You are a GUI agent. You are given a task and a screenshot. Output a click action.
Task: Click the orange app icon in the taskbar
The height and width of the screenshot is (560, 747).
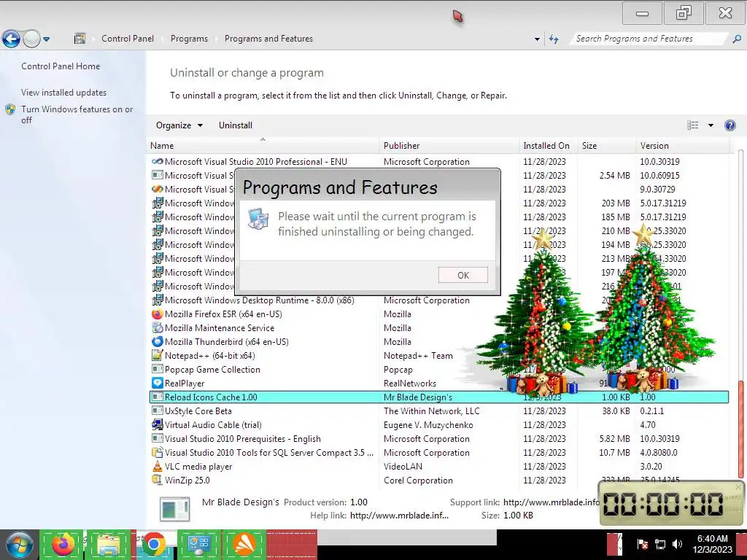[244, 545]
